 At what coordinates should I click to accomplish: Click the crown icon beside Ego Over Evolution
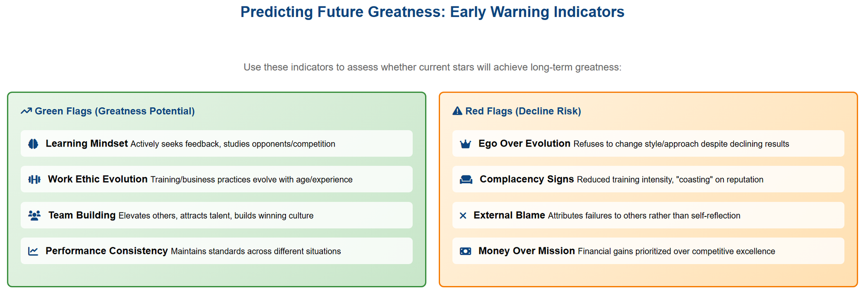click(x=466, y=144)
